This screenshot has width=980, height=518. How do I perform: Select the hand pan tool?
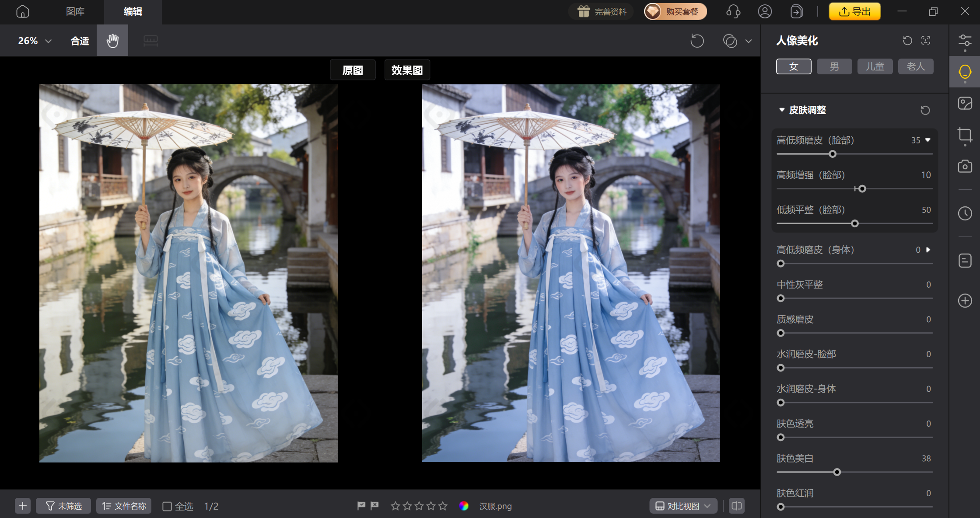(x=112, y=40)
